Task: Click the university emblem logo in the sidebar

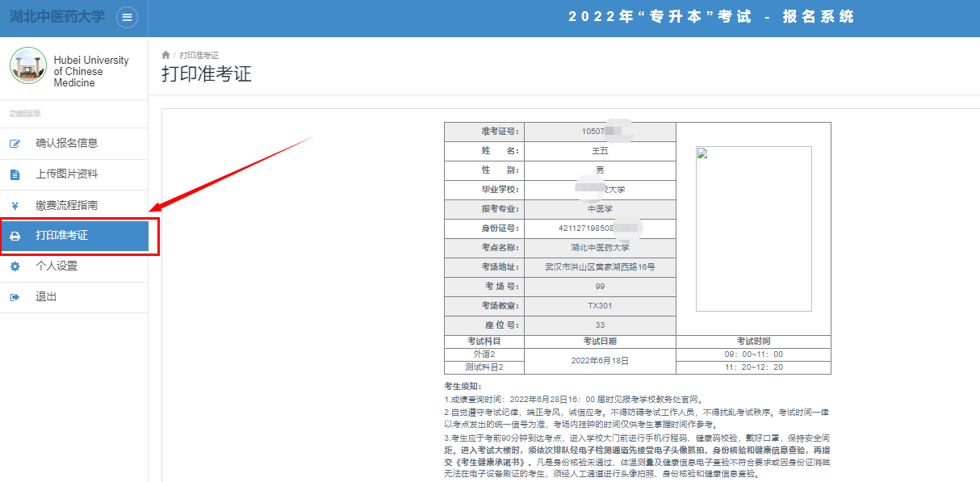Action: 28,66
